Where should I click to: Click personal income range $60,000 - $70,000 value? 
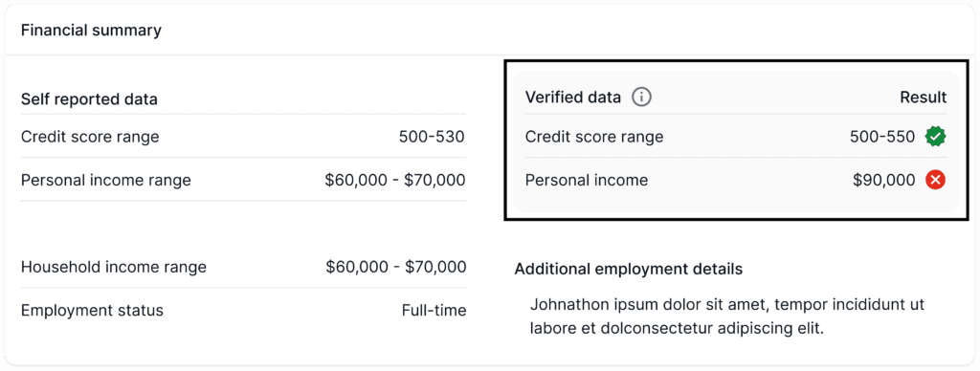[x=395, y=181]
